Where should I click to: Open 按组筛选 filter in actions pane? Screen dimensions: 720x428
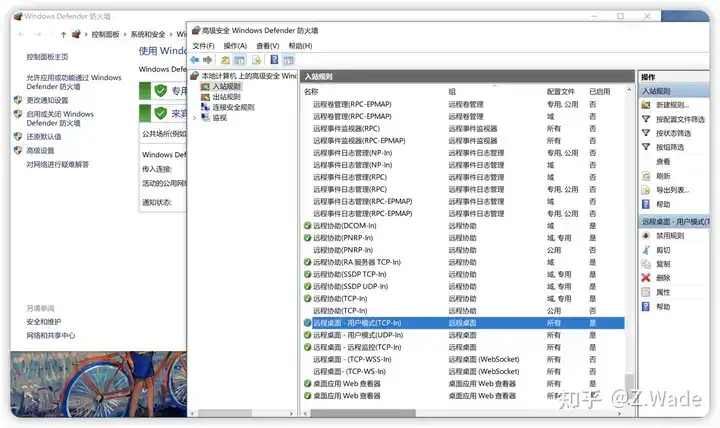(670, 147)
